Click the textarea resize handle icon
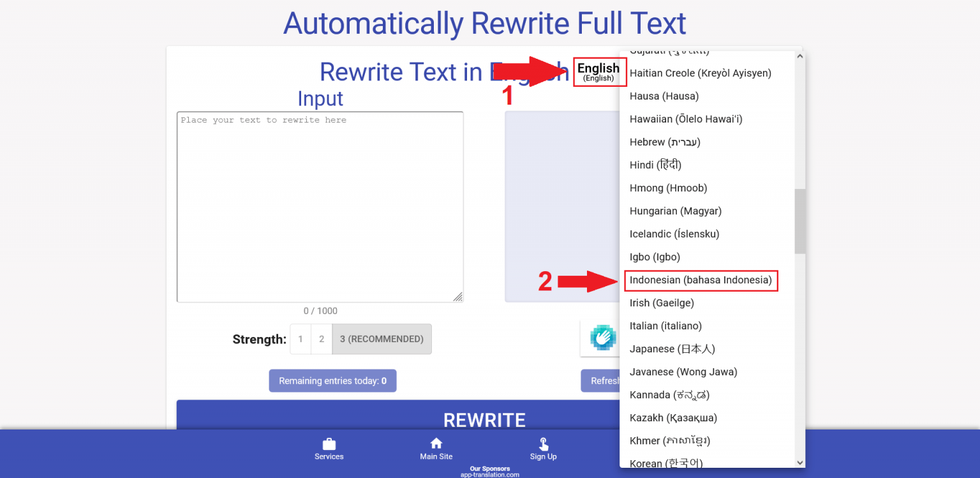This screenshot has height=478, width=980. point(459,296)
